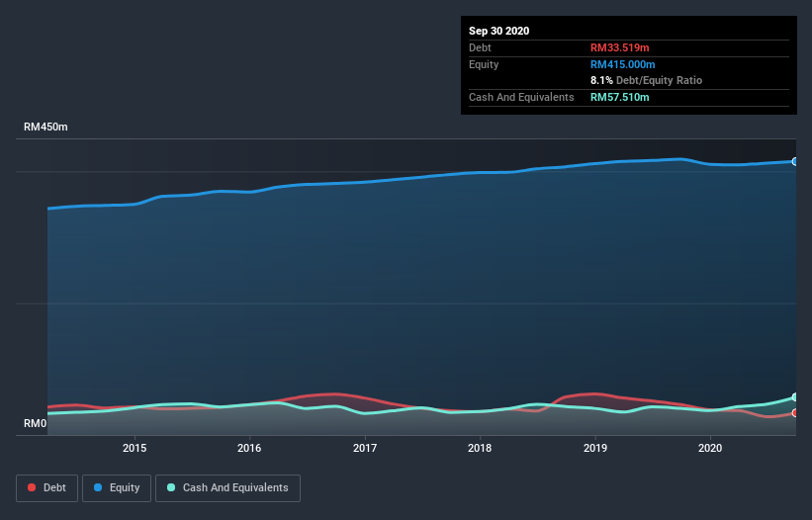Click the RM450m y-axis label

45,127
